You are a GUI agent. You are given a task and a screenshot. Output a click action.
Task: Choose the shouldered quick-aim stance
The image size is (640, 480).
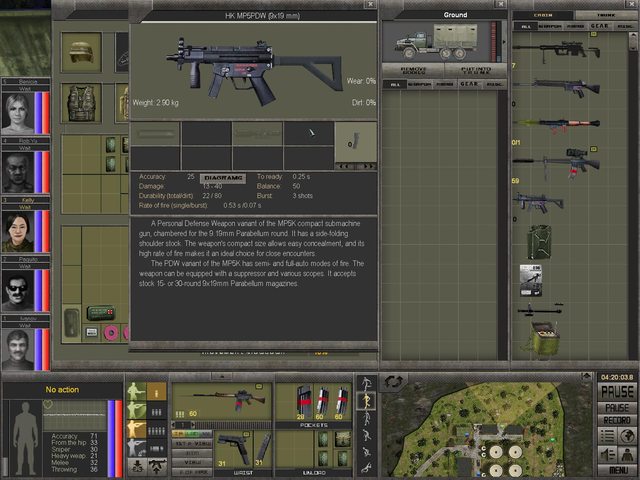(136, 410)
